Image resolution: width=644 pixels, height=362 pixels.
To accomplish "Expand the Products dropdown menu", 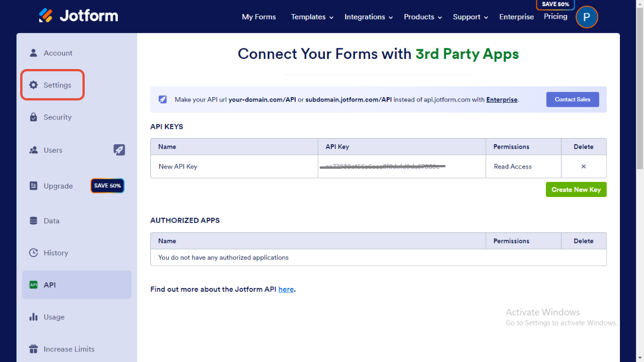I will (x=423, y=17).
